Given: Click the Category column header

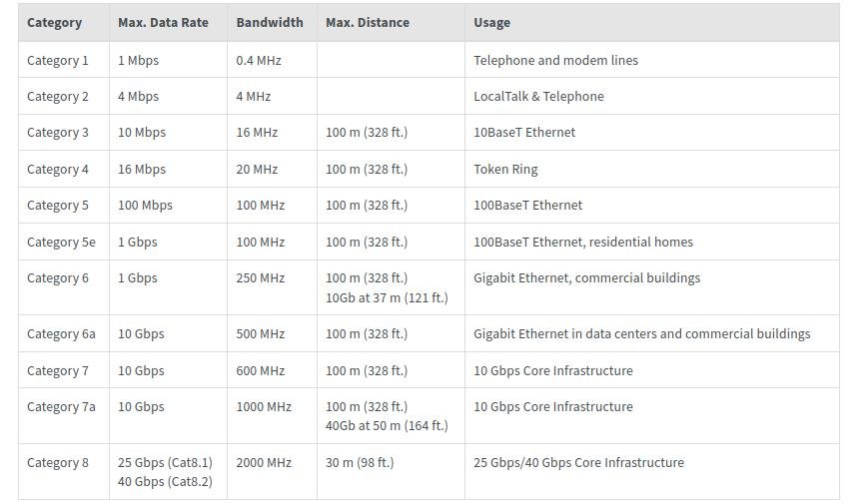Looking at the screenshot, I should pos(54,23).
